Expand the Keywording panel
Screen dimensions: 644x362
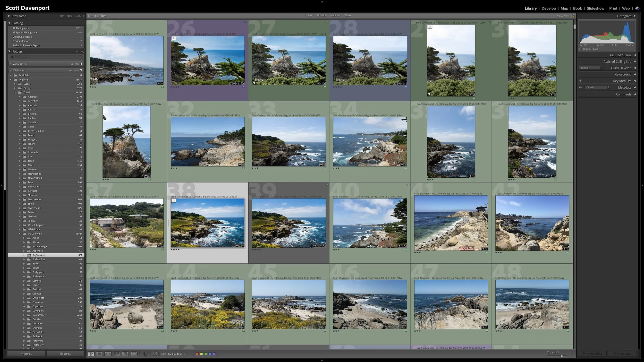coord(634,74)
